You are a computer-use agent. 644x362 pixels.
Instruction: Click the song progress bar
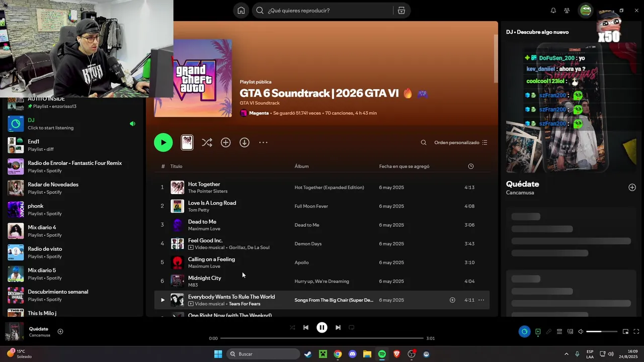322,338
